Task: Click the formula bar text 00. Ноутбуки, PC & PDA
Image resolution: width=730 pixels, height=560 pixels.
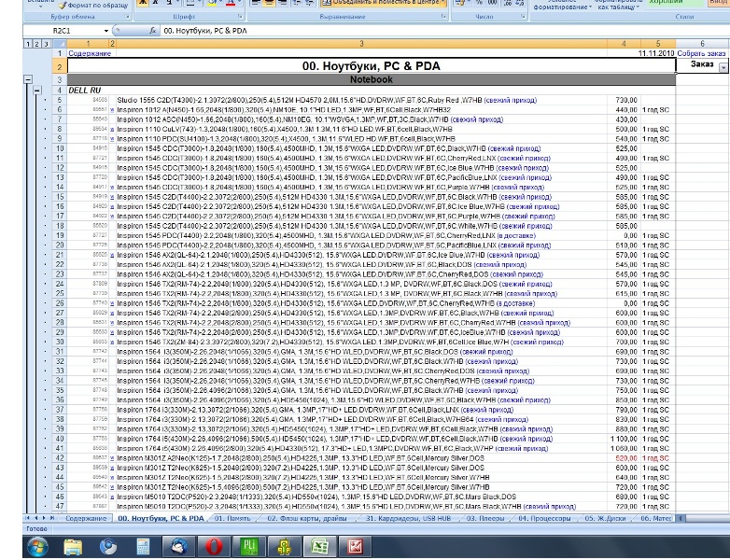Action: [205, 31]
